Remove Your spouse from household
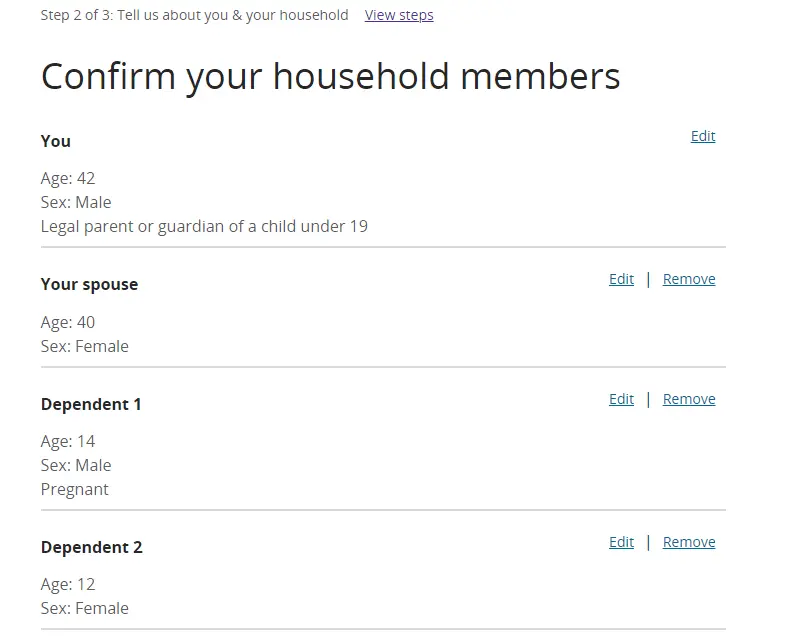 689,279
